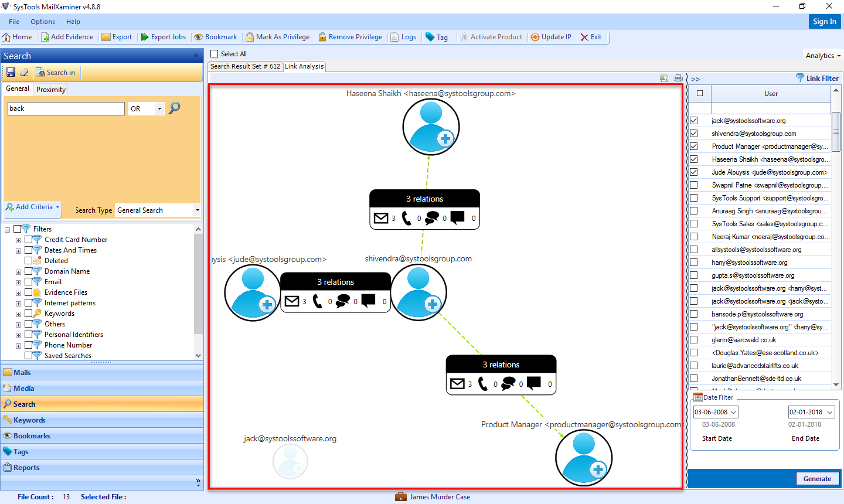
Task: Click the User filter text field
Action: [771, 108]
